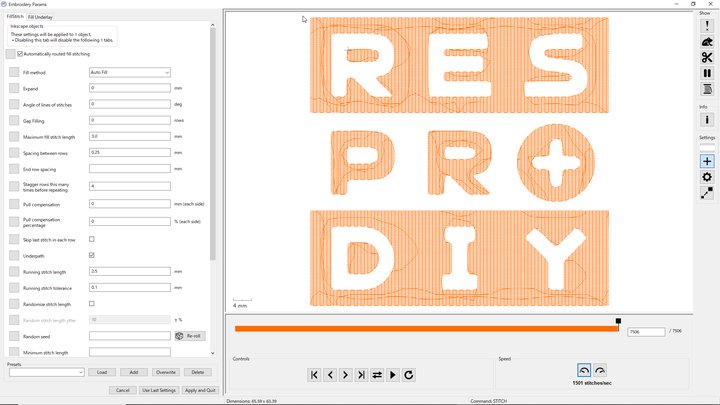Click the '1501 stitches/sec' speed text
This screenshot has height=405, width=720.
coord(592,383)
